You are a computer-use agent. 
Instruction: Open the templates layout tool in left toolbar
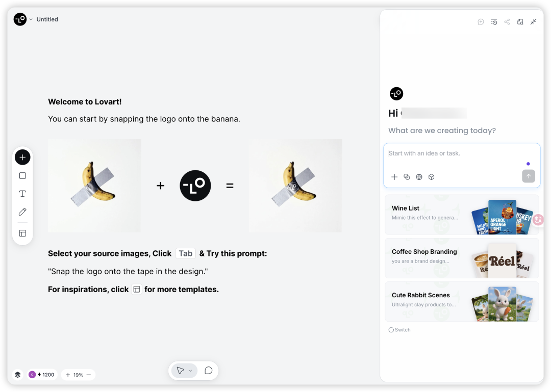(22, 233)
